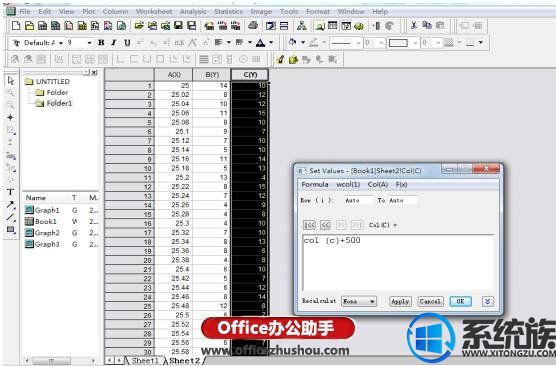Screen dimensions: 556x366
Task: Select Folder in project tree
Action: [x=52, y=93]
